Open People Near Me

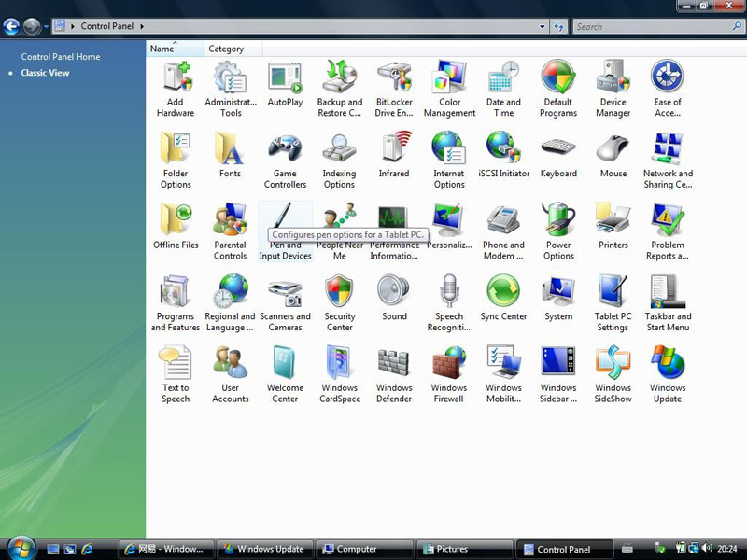point(340,232)
